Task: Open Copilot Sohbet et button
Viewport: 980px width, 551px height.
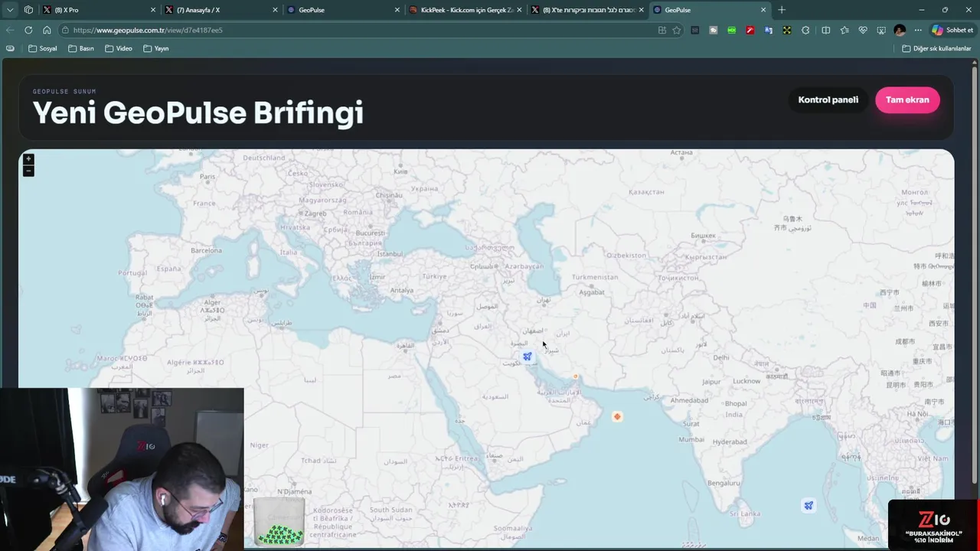Action: 952,30
